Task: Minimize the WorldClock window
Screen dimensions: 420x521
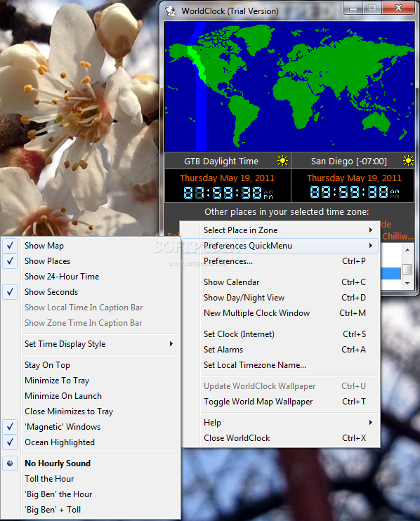Action: (x=353, y=8)
